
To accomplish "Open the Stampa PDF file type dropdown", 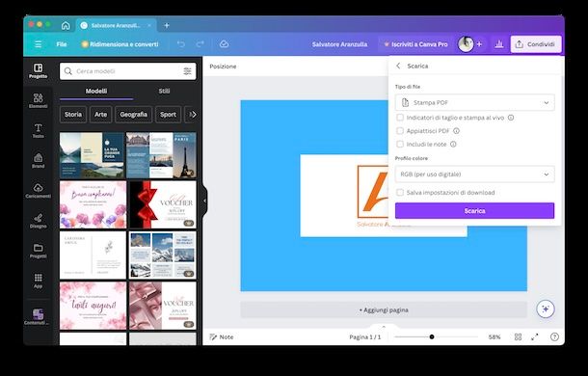I will (474, 102).
